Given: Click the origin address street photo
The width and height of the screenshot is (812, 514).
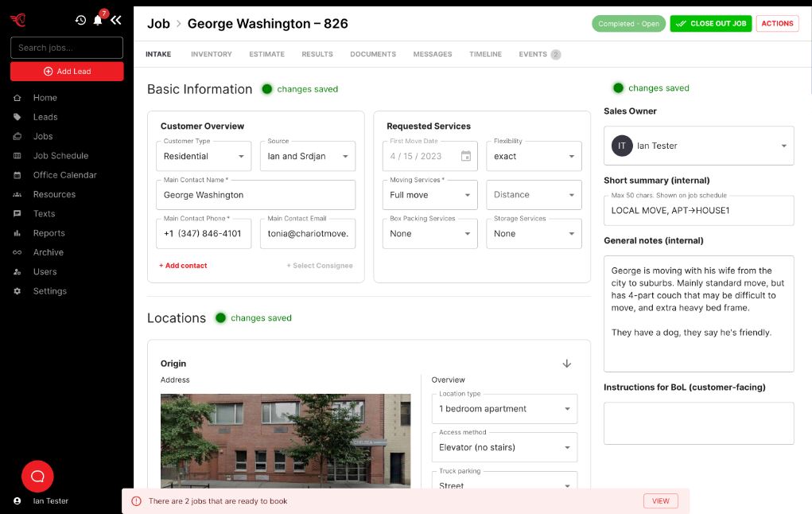Looking at the screenshot, I should coord(286,441).
